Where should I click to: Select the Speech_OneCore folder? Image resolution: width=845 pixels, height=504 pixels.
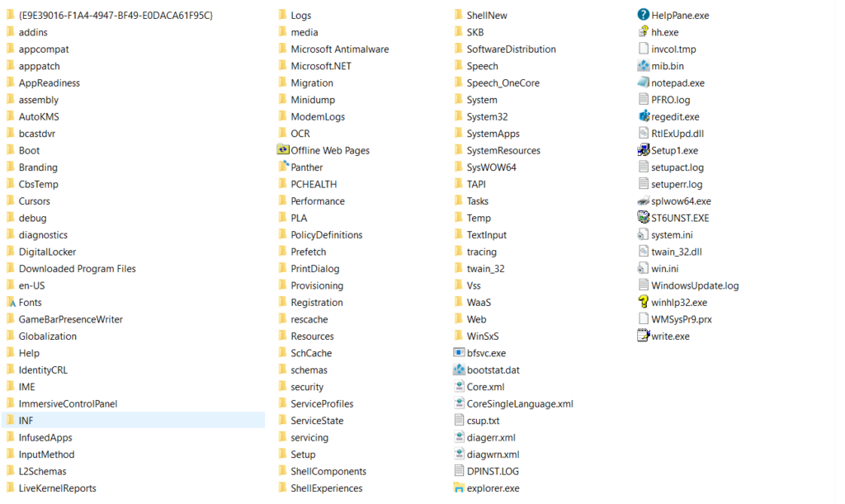(496, 82)
